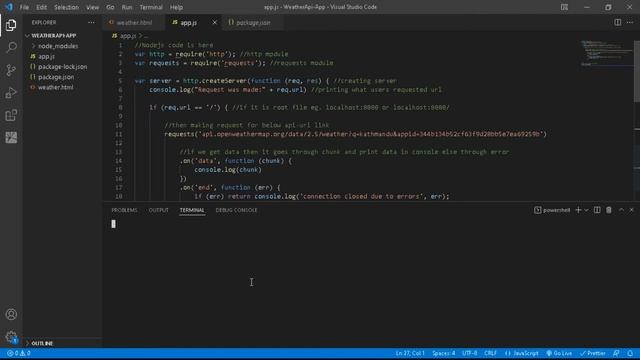Close the terminal panel
Viewport: 640px width, 360px height.
tap(631, 210)
